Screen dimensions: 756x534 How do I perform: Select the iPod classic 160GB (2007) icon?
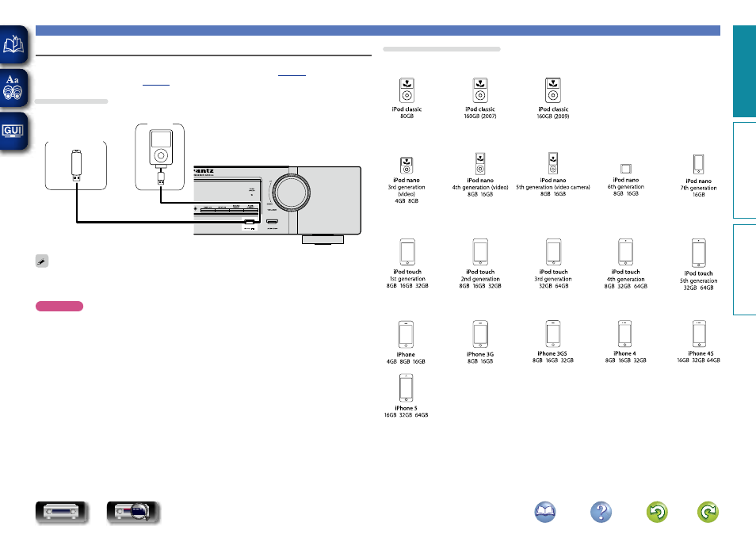pyautogui.click(x=480, y=90)
